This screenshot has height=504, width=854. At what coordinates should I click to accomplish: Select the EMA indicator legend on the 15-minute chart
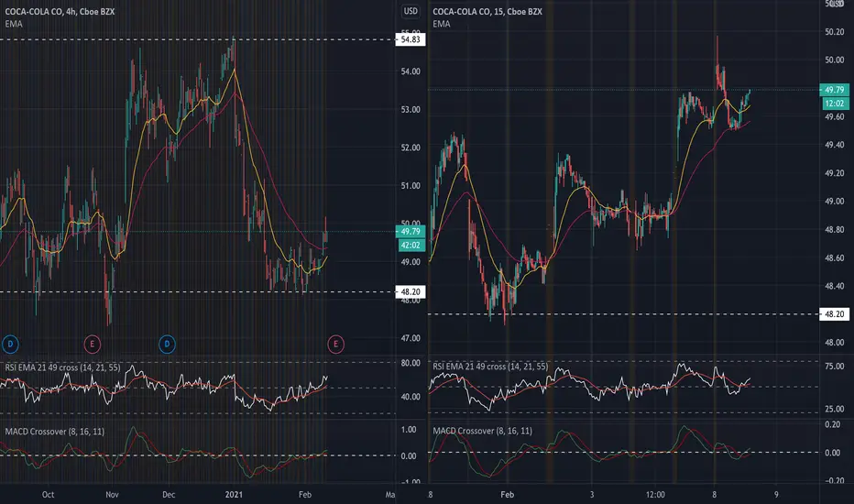(x=442, y=24)
